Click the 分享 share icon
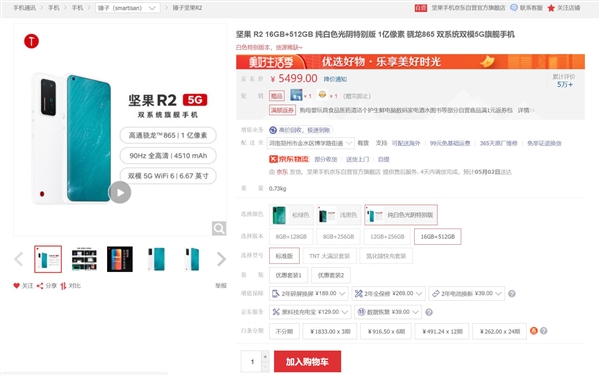 [40, 286]
